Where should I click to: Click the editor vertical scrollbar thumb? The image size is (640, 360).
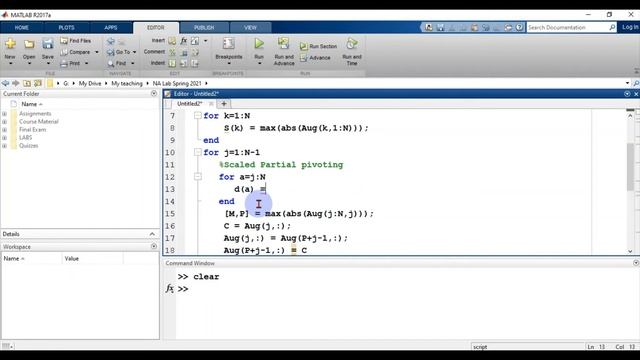[x=631, y=167]
